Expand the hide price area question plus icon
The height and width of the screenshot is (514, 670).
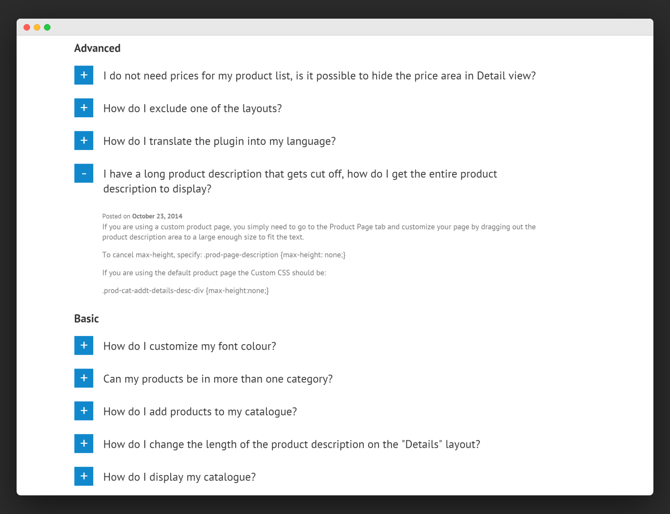pos(83,75)
